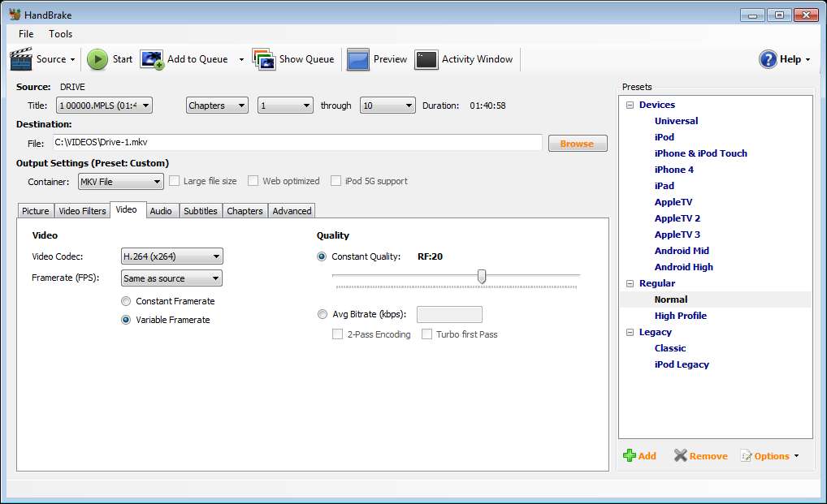Click the blue Help question icon
Image resolution: width=827 pixels, height=504 pixels.
tap(768, 59)
